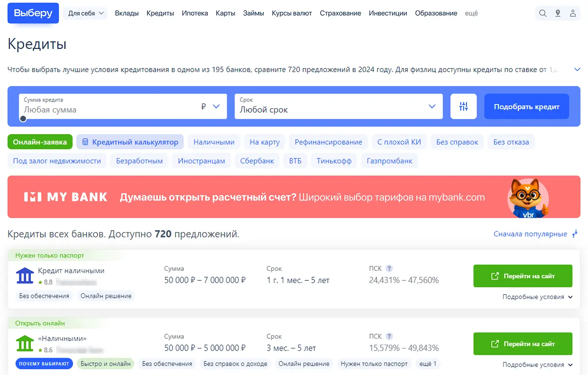
Task: Open the user profile icon
Action: tap(573, 14)
